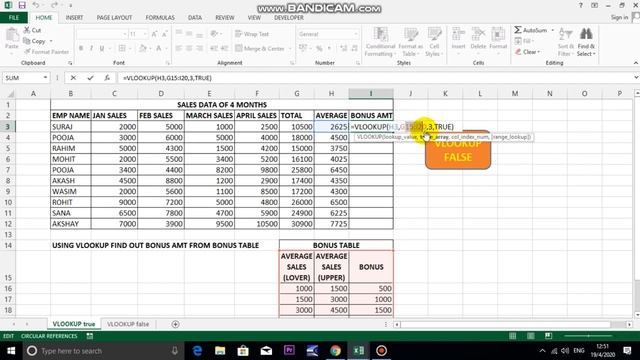Click the Undo arrow icon
Image resolution: width=640 pixels, height=360 pixels.
pyautogui.click(x=36, y=5)
